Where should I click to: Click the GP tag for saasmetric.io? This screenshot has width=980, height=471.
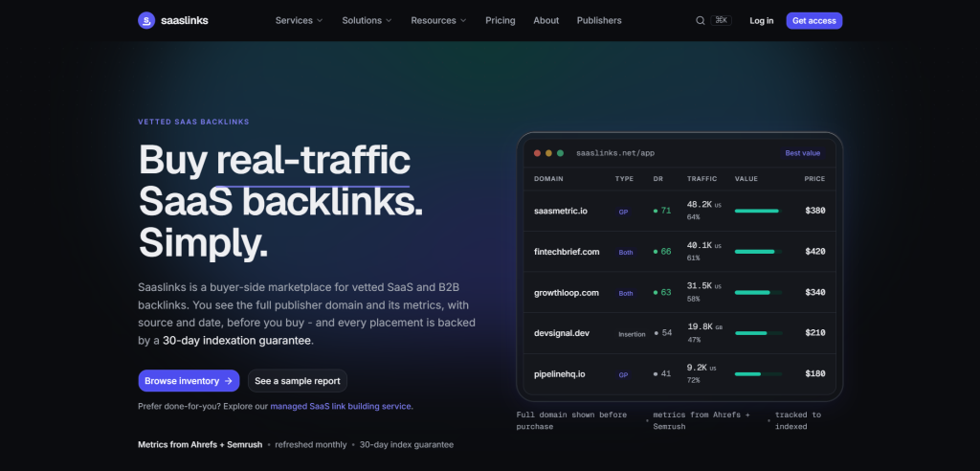pos(623,212)
